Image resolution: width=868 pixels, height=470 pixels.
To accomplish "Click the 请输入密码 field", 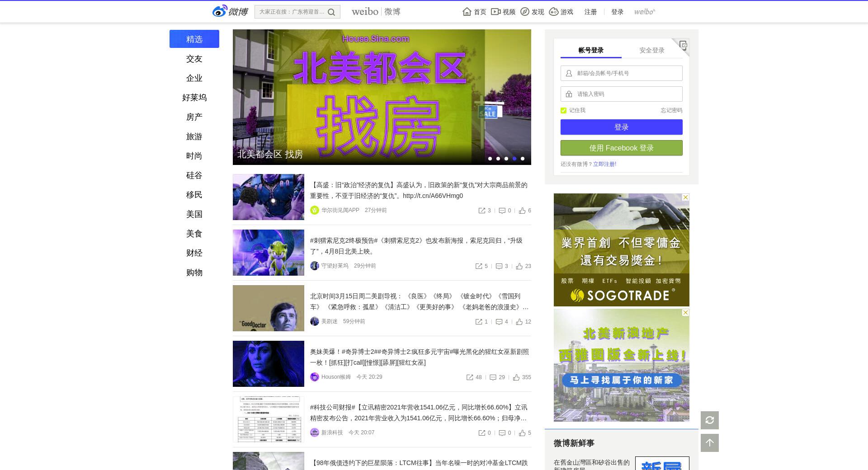I will pos(622,94).
